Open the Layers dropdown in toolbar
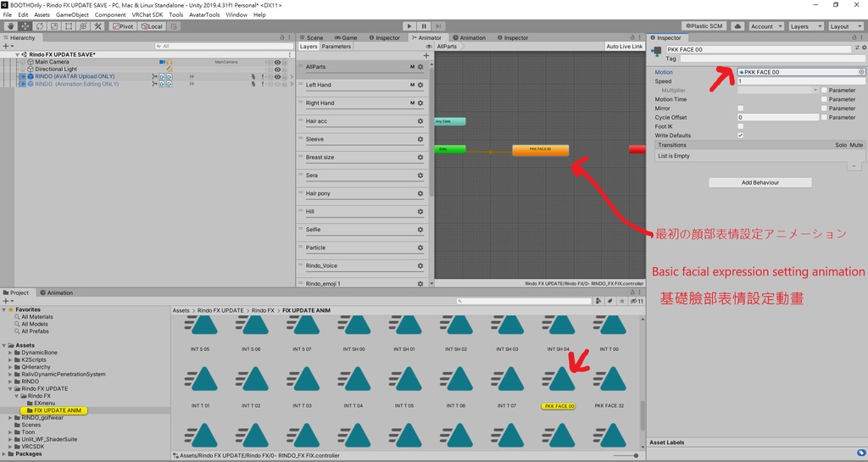The image size is (868, 462). tap(805, 26)
